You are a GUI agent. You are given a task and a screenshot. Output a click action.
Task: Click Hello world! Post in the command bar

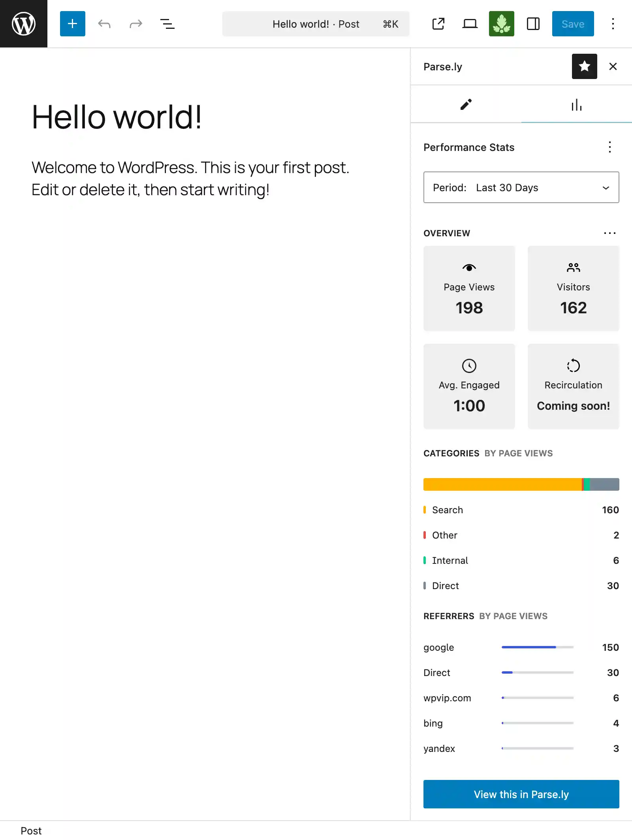point(316,24)
